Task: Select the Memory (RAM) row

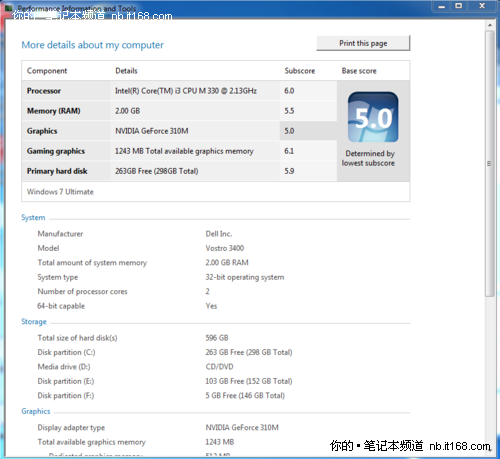Action: click(179, 111)
